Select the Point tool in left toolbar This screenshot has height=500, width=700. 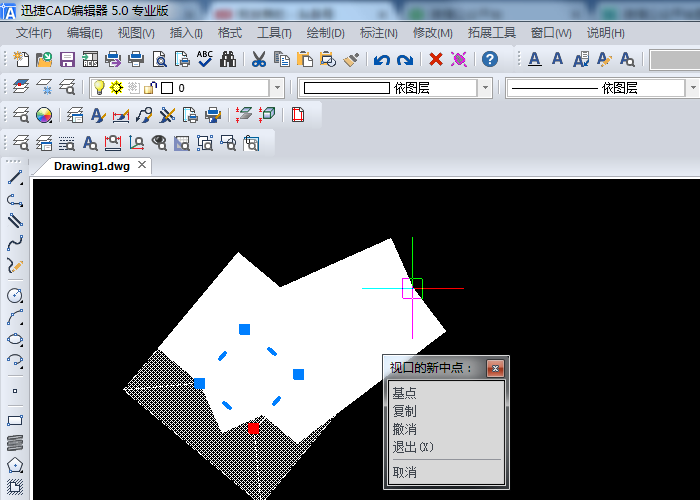[15, 391]
